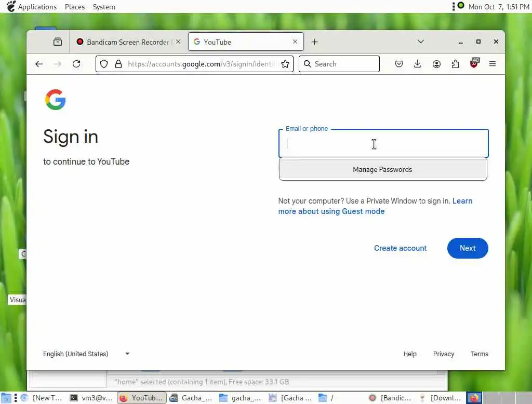Open Save to Pocket icon
The width and height of the screenshot is (532, 404).
pos(399,64)
